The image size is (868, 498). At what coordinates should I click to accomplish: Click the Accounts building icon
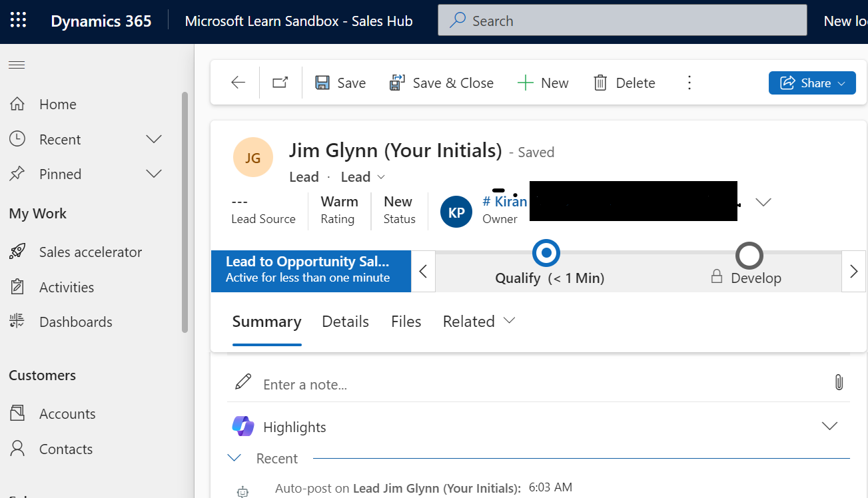pos(17,413)
